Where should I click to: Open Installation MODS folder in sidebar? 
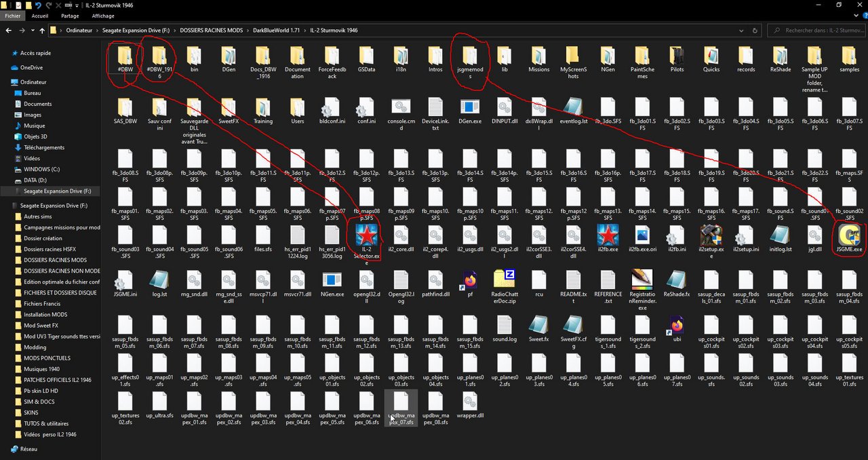click(x=45, y=314)
